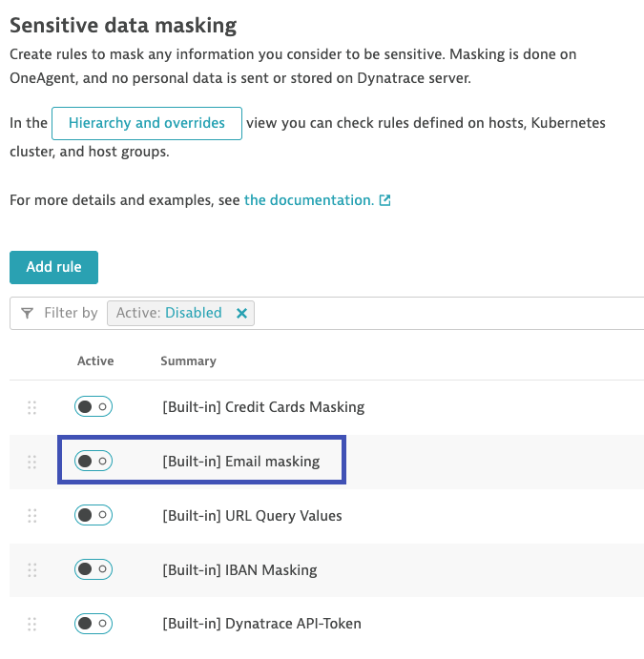The image size is (644, 659).
Task: Switch on the IBAN Masking rule
Action: [93, 569]
